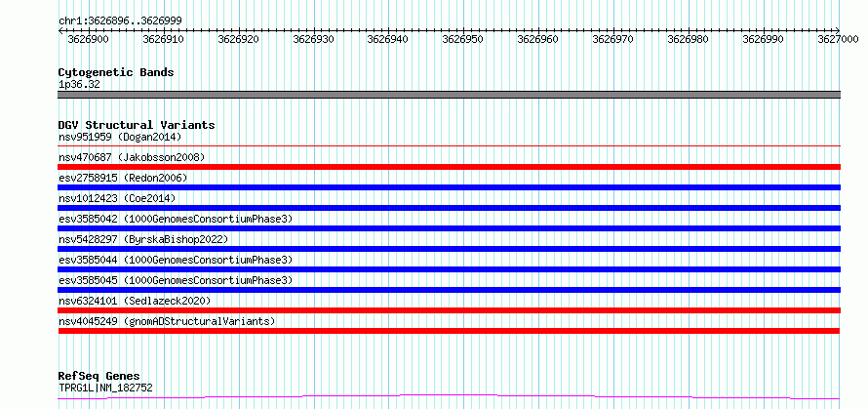Click ruler tick label 3626950
The width and height of the screenshot is (868, 409).
tap(463, 39)
